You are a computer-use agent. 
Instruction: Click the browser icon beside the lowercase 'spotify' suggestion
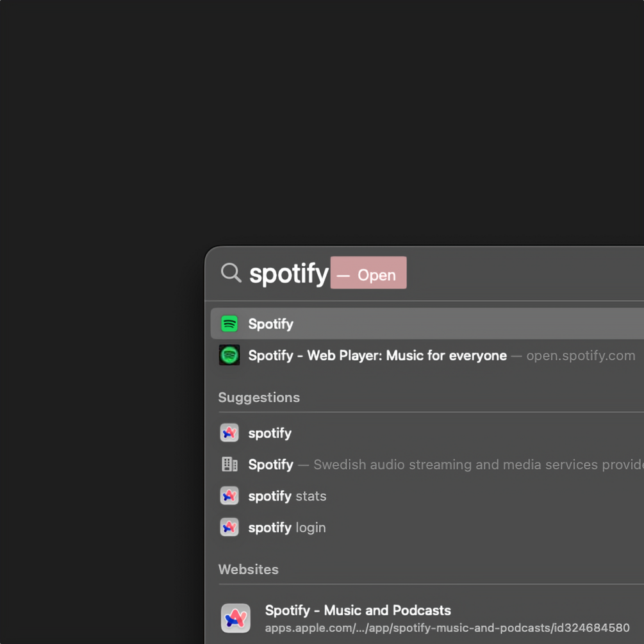click(x=229, y=433)
